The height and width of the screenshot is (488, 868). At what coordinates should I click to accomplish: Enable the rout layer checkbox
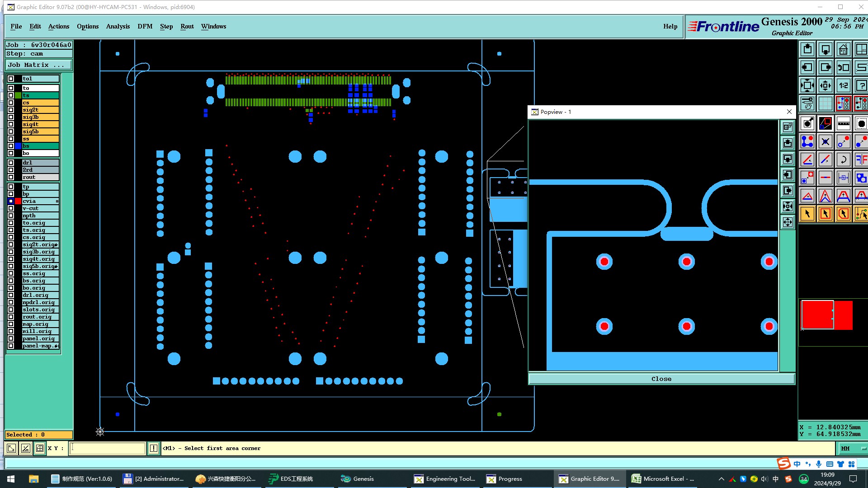point(11,177)
